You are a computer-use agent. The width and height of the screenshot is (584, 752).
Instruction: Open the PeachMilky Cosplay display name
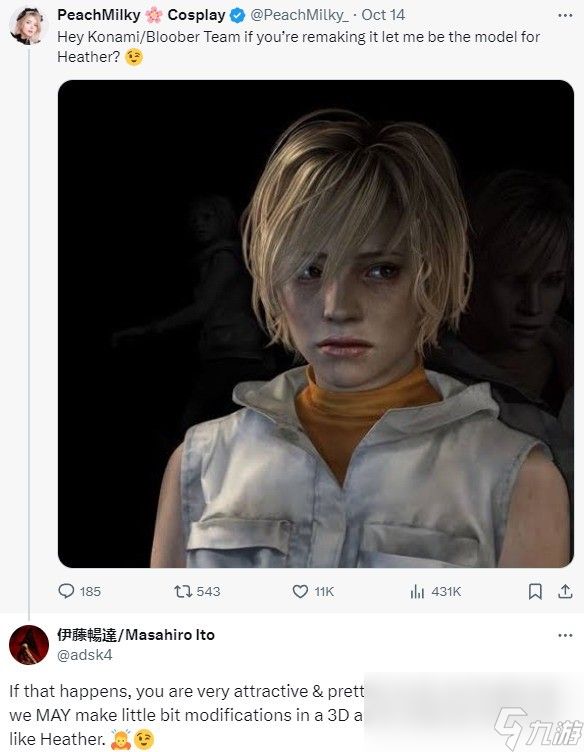pyautogui.click(x=141, y=15)
